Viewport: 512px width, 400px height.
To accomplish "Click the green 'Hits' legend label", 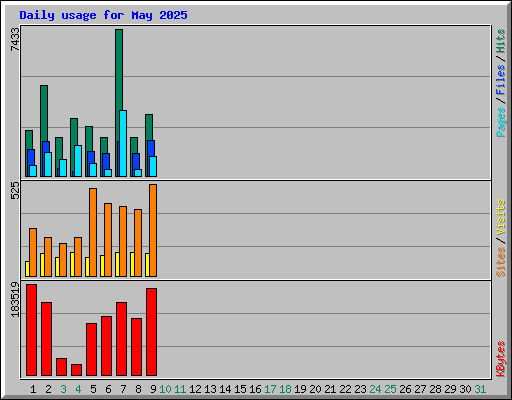I will (501, 41).
